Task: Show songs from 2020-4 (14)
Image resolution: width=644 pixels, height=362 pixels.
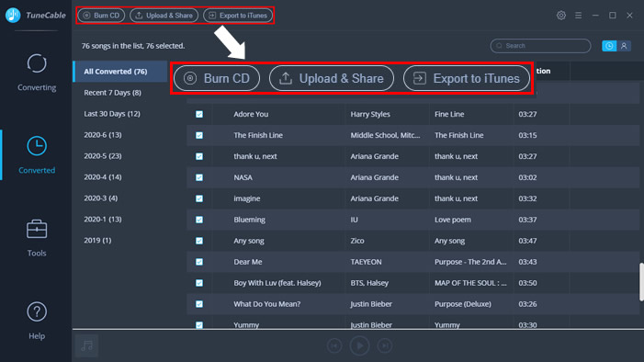Action: coord(103,177)
